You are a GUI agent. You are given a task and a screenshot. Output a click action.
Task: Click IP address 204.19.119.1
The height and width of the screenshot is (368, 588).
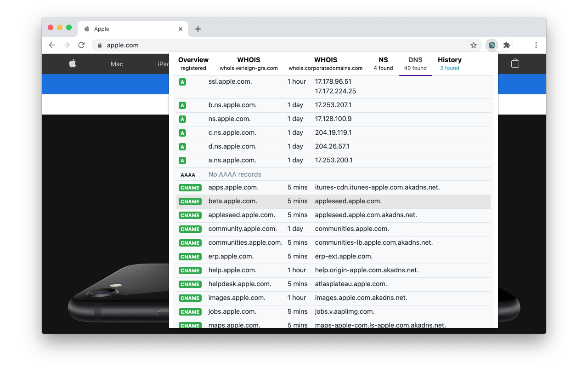333,132
